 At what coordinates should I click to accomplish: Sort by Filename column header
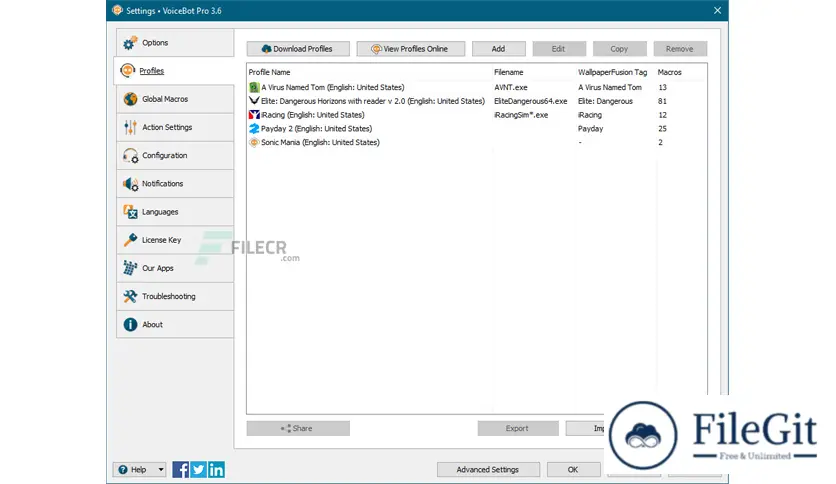point(509,72)
